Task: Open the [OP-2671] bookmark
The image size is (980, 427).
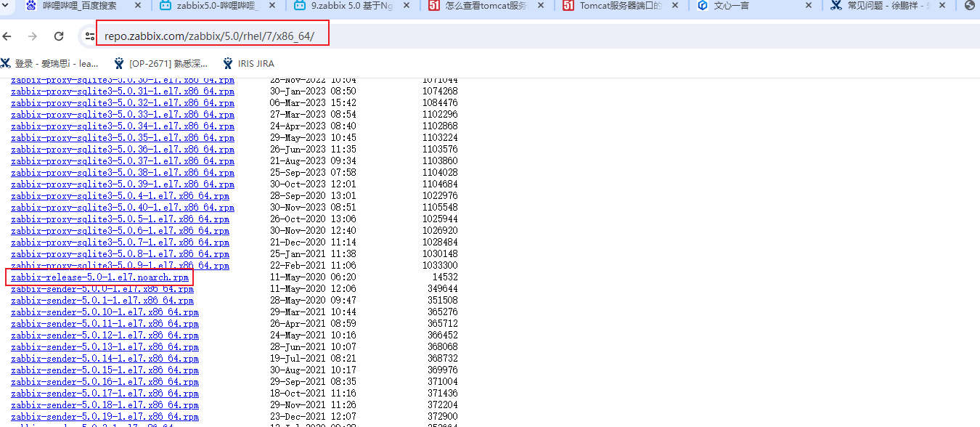Action: click(x=161, y=63)
